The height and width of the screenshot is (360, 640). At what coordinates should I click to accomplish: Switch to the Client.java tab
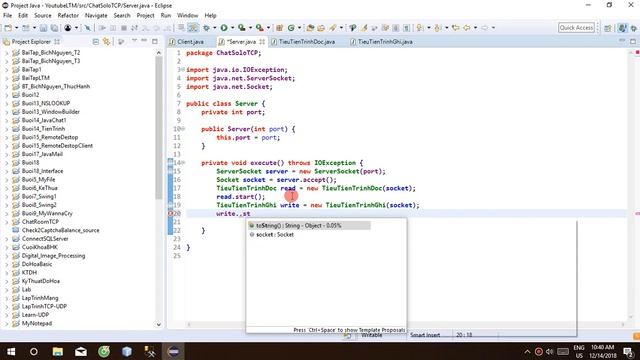point(191,42)
